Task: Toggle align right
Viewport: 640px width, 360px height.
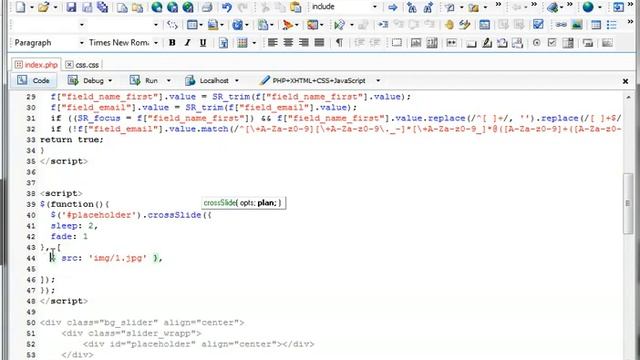Action: pos(304,42)
